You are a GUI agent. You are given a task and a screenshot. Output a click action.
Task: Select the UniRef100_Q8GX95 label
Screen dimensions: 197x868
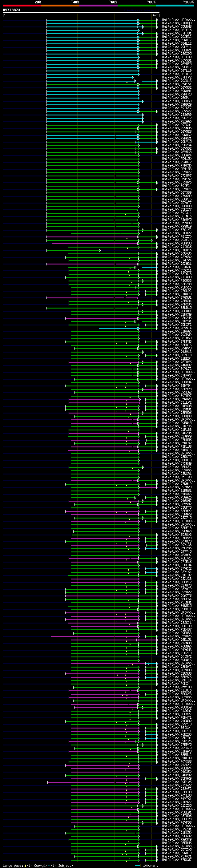coord(177,54)
